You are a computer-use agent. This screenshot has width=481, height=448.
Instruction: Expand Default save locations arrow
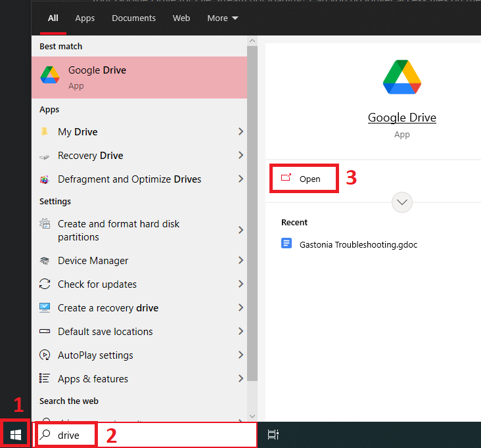pyautogui.click(x=240, y=331)
